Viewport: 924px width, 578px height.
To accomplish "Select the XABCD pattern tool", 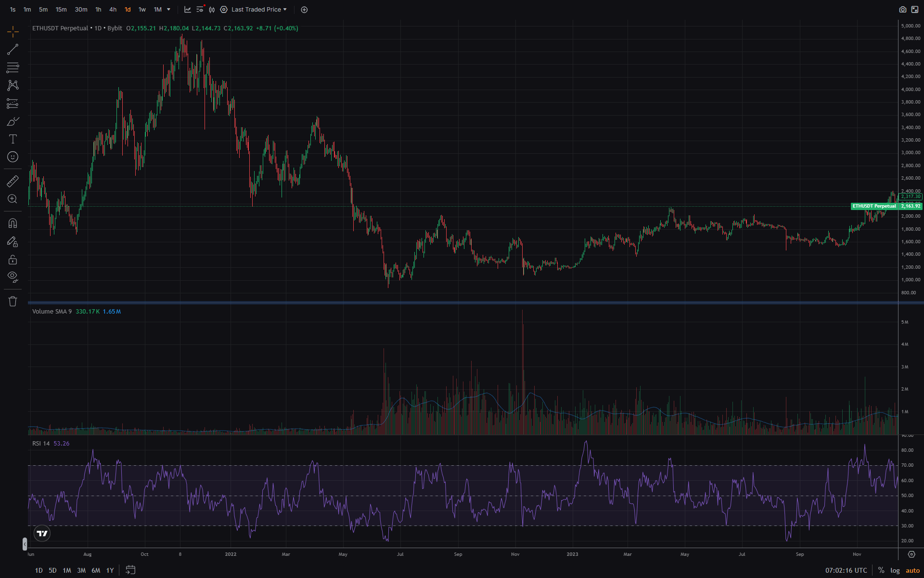I will coord(13,85).
